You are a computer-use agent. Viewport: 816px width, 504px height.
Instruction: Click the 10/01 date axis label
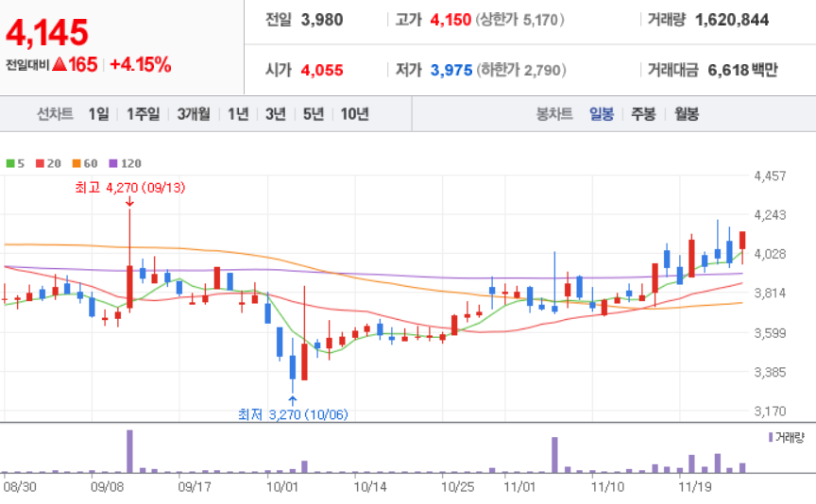point(282,487)
